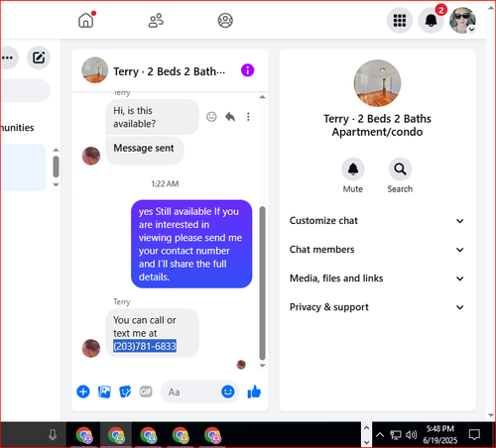Send a thumbs-up like

tap(254, 392)
